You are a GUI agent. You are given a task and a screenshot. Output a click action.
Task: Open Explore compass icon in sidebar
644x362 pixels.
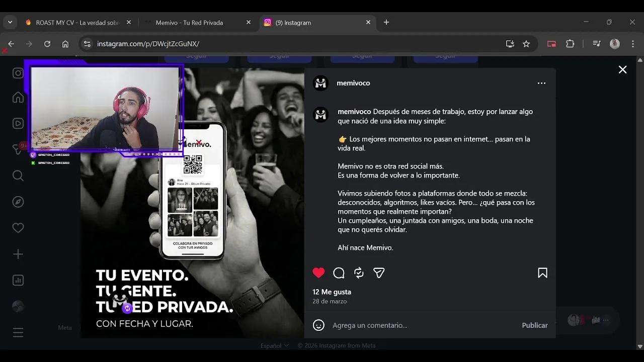click(x=18, y=202)
